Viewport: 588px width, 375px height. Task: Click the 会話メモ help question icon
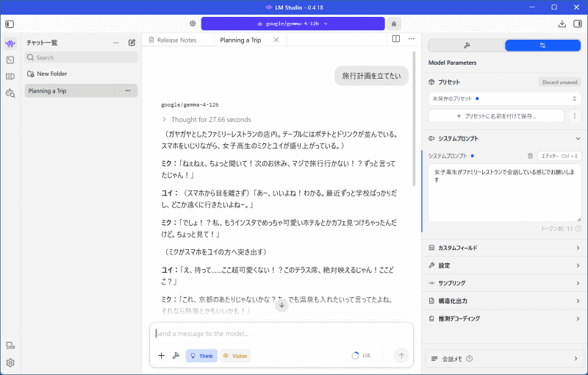(469, 359)
